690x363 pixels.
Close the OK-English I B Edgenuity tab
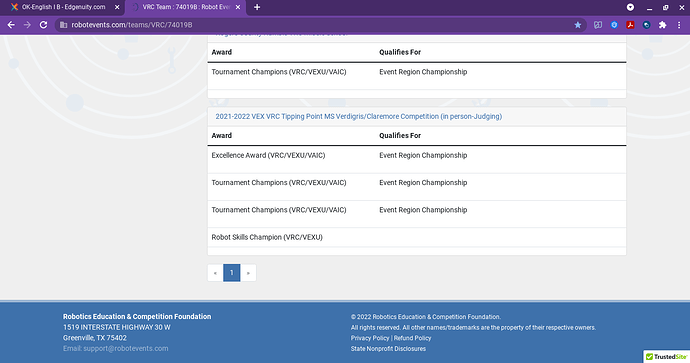(117, 7)
